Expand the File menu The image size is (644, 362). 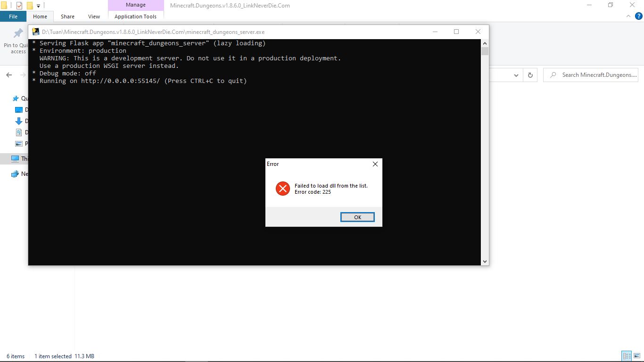pos(13,16)
